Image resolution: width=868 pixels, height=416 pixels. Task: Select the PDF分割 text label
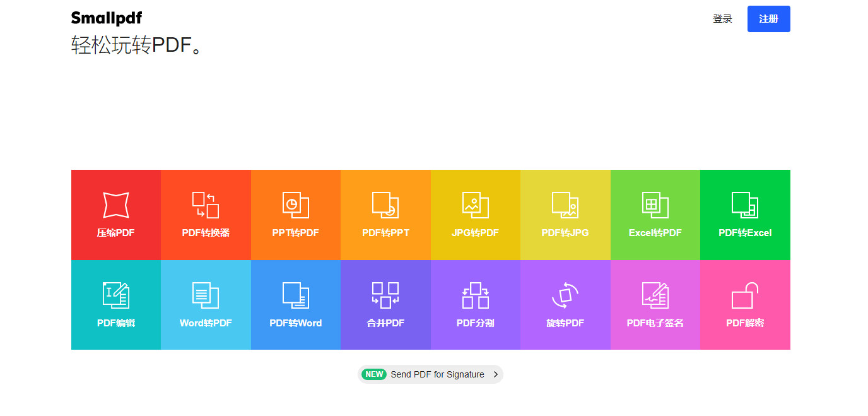(475, 323)
